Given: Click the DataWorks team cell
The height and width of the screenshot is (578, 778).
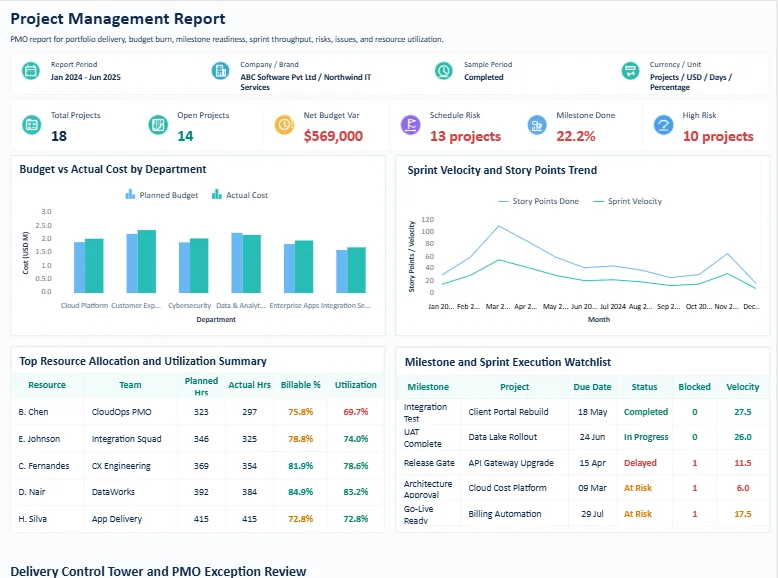Looking at the screenshot, I should pyautogui.click(x=113, y=492).
